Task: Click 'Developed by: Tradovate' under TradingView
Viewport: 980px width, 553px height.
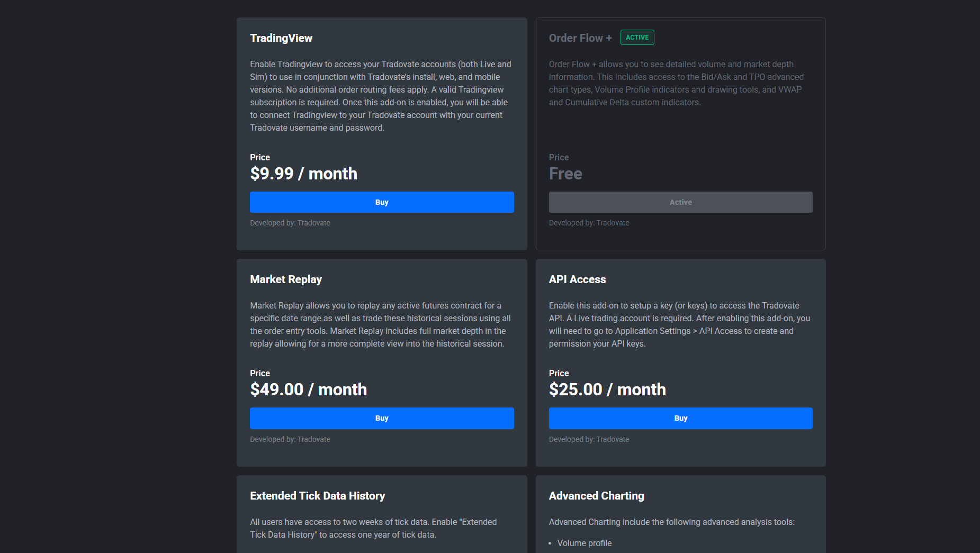Action: pyautogui.click(x=290, y=223)
